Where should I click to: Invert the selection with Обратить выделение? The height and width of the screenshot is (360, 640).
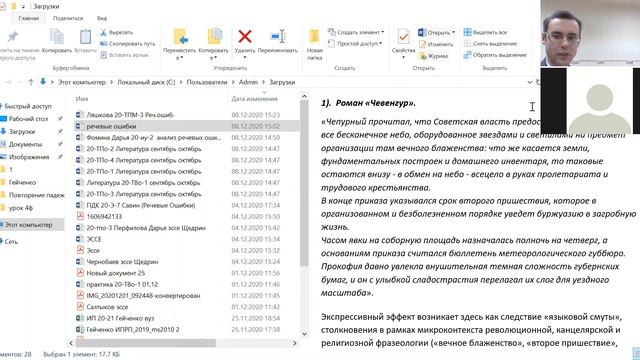point(495,55)
